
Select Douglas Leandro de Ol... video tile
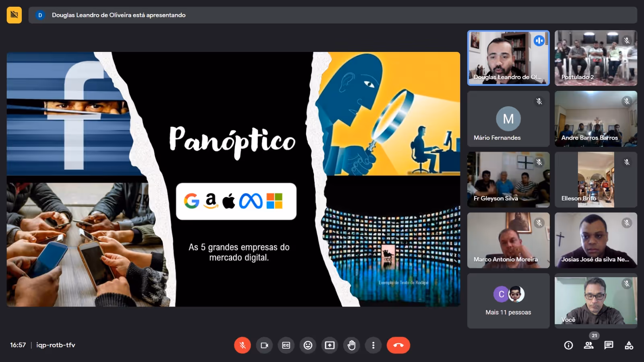point(508,58)
